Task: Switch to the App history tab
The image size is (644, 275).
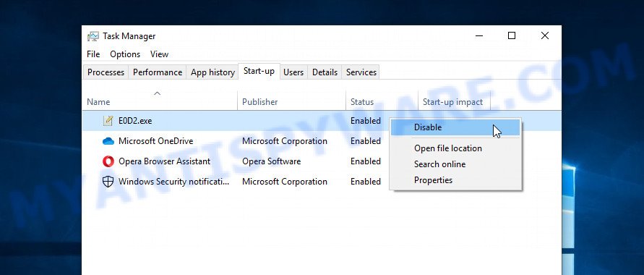Action: (x=212, y=72)
